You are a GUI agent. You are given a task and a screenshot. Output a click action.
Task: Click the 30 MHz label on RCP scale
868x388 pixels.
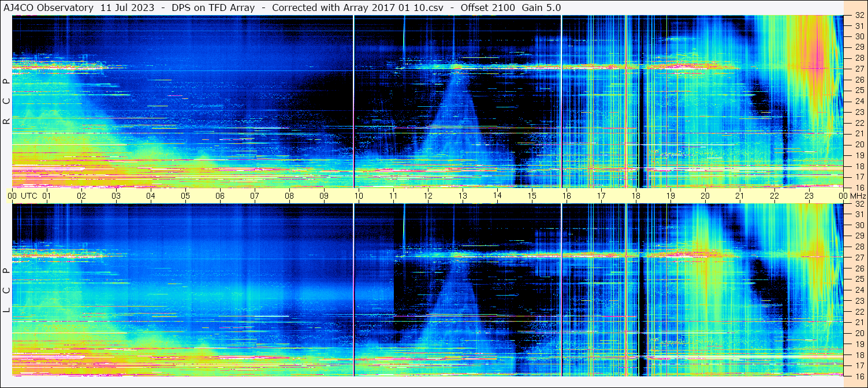click(859, 36)
